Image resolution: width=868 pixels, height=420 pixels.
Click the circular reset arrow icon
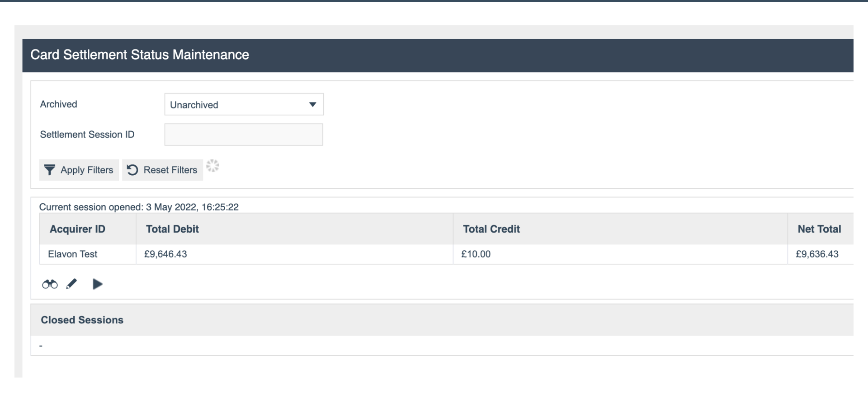(132, 170)
